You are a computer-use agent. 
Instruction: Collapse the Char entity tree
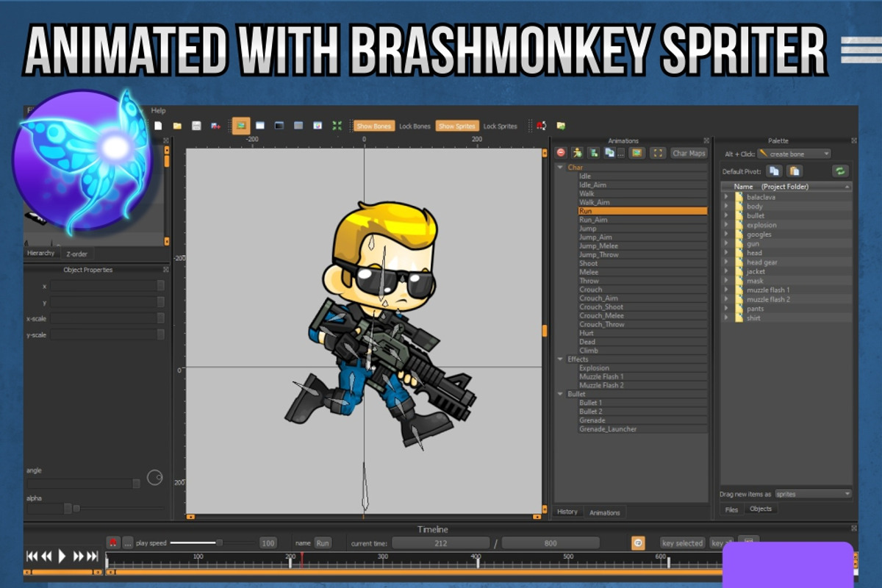pos(561,168)
